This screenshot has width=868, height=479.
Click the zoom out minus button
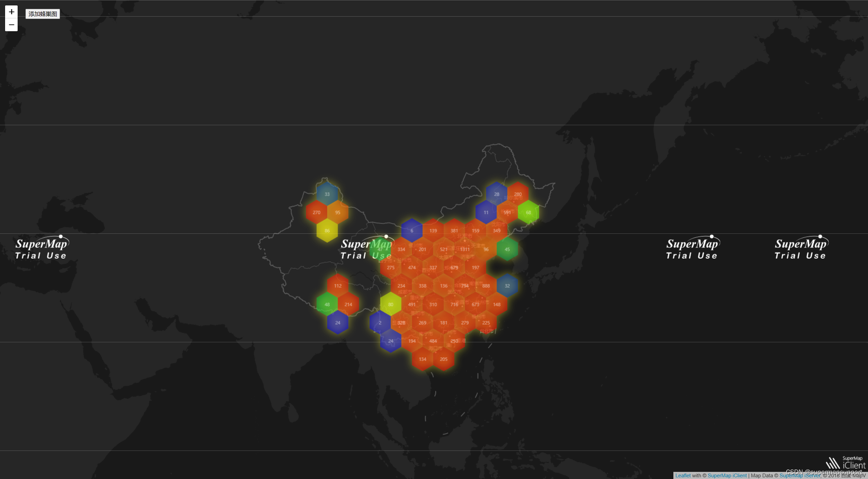(11, 25)
